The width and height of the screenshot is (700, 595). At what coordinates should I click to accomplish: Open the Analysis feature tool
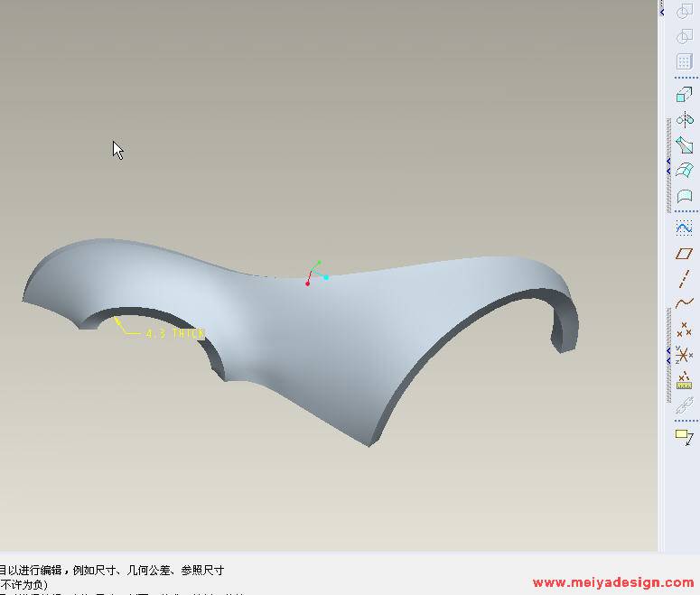685,380
